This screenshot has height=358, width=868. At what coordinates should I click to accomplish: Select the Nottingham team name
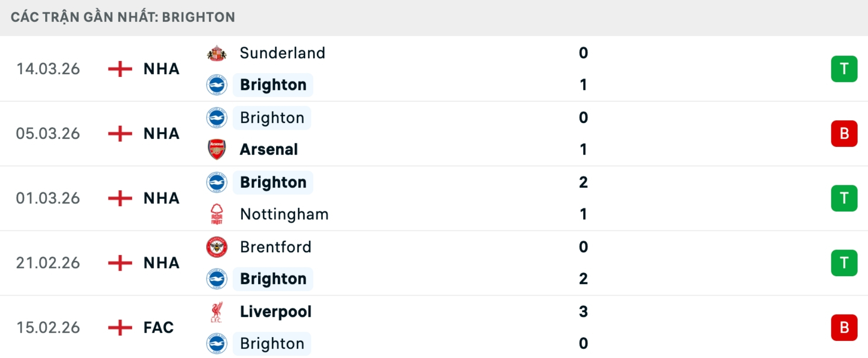(x=284, y=214)
